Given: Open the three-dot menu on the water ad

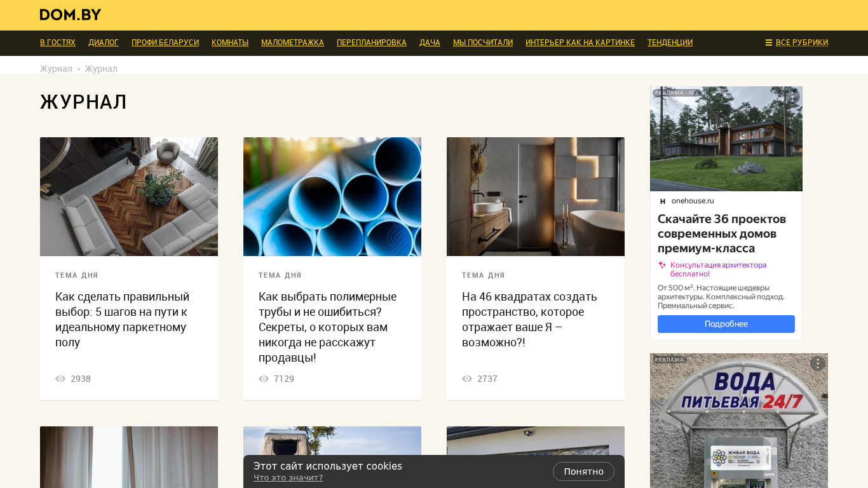Looking at the screenshot, I should pos(818,363).
